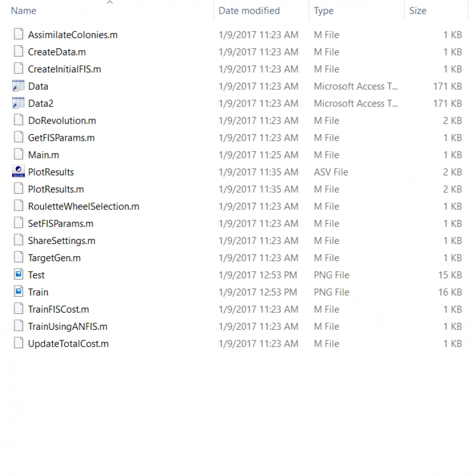The width and height of the screenshot is (473, 476).
Task: Sort files by Size column header
Action: pyautogui.click(x=417, y=10)
